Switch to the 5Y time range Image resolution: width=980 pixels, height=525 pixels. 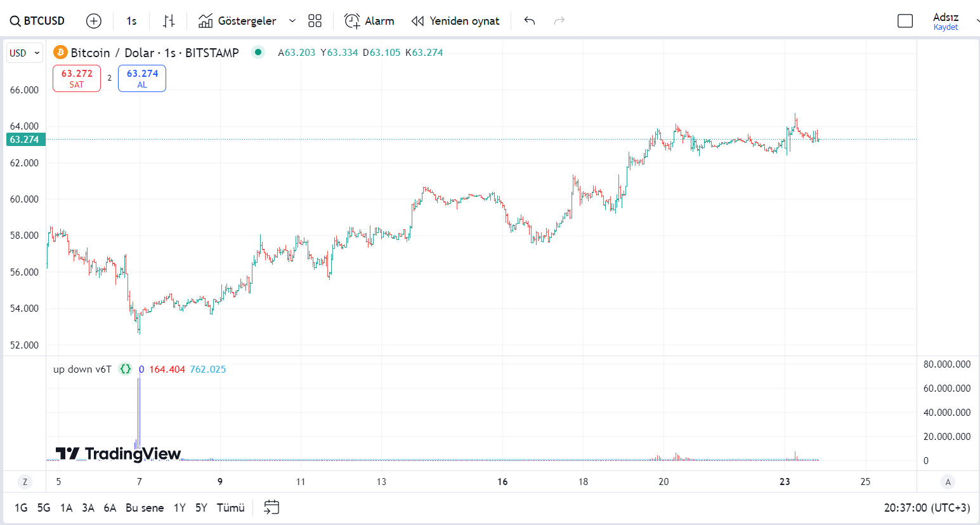[x=201, y=508]
